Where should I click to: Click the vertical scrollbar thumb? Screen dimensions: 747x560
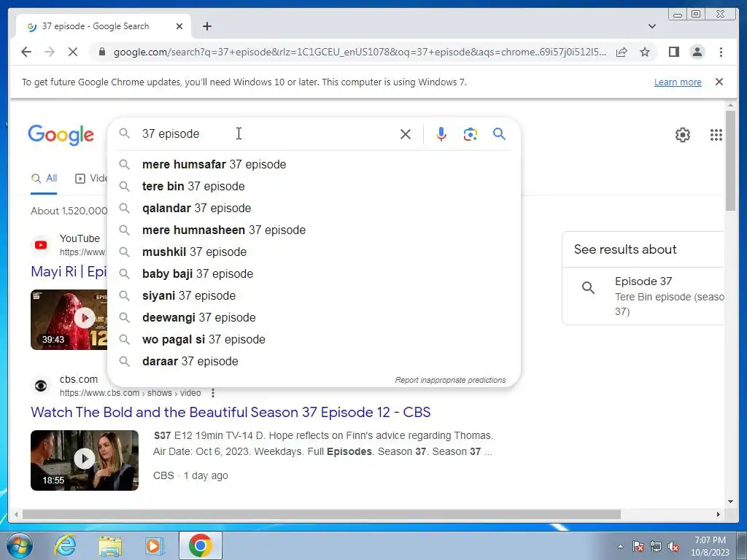pos(730,160)
